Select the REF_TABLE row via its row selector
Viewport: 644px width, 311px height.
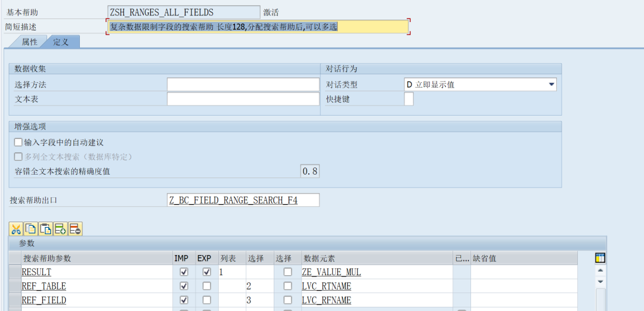[15, 286]
